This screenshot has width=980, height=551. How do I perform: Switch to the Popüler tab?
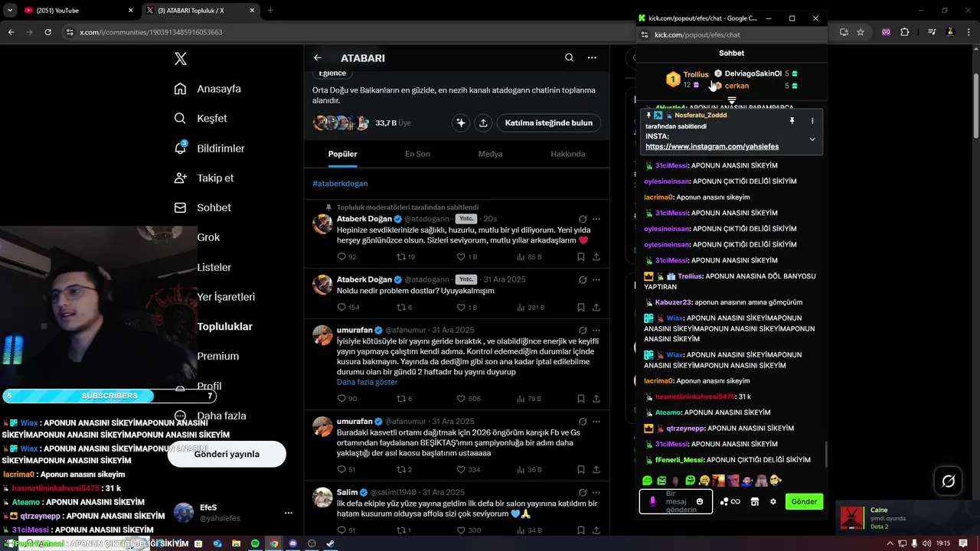[343, 154]
